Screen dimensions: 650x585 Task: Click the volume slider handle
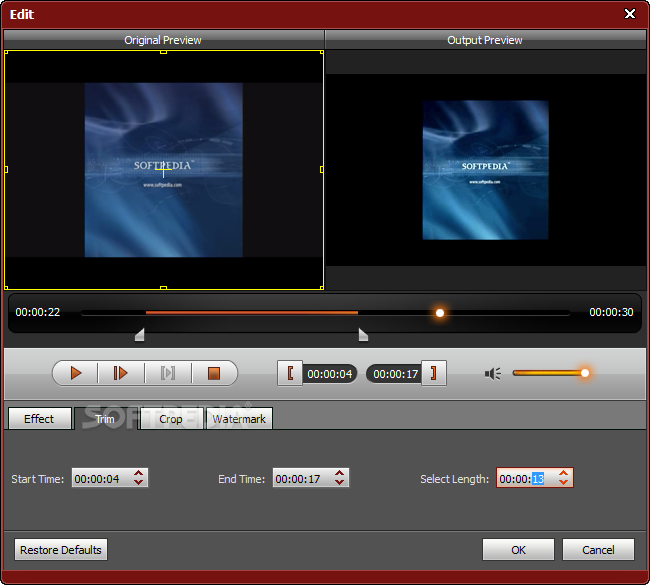[x=585, y=373]
